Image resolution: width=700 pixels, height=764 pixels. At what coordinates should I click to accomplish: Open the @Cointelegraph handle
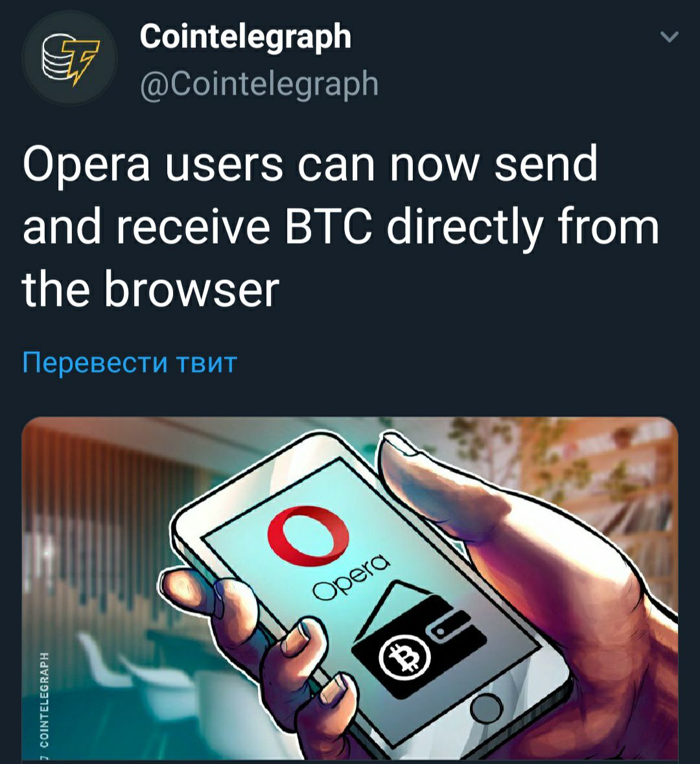[x=259, y=84]
